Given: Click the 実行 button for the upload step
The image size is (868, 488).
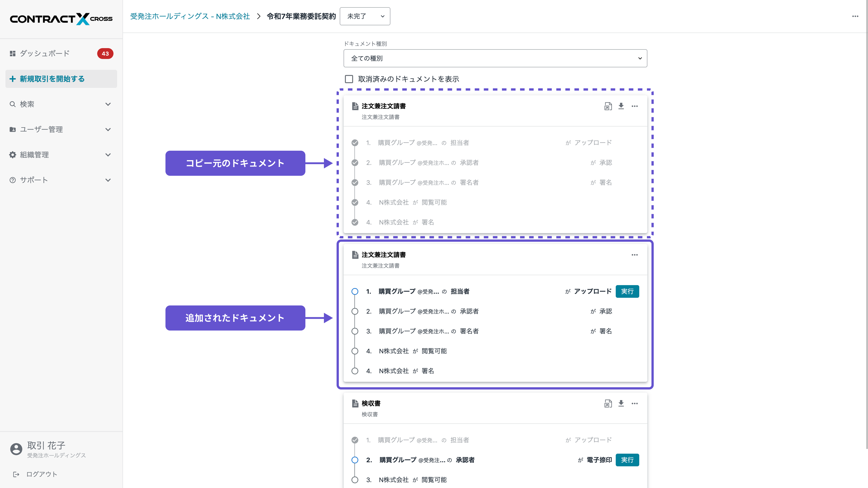Looking at the screenshot, I should (x=627, y=291).
